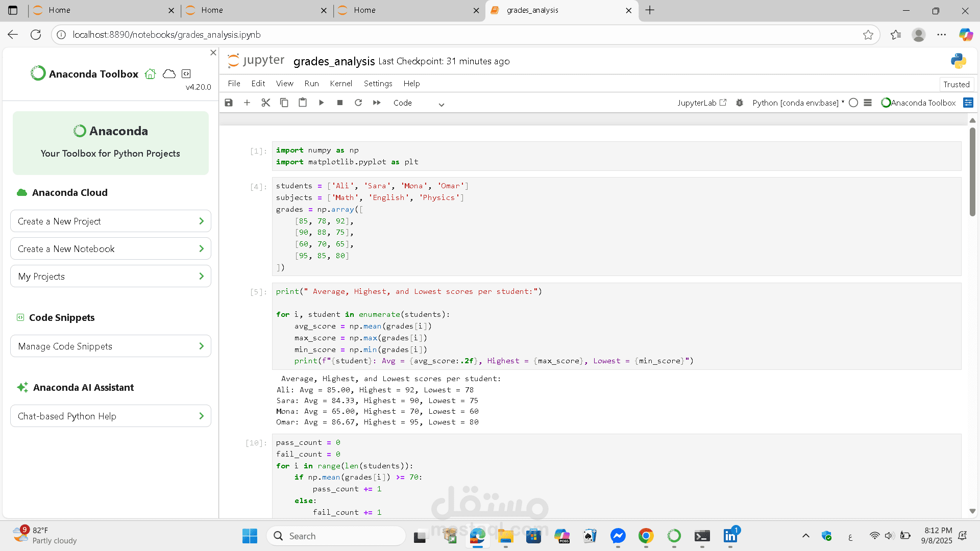
Task: Open Copilot in the browser
Action: (966, 35)
